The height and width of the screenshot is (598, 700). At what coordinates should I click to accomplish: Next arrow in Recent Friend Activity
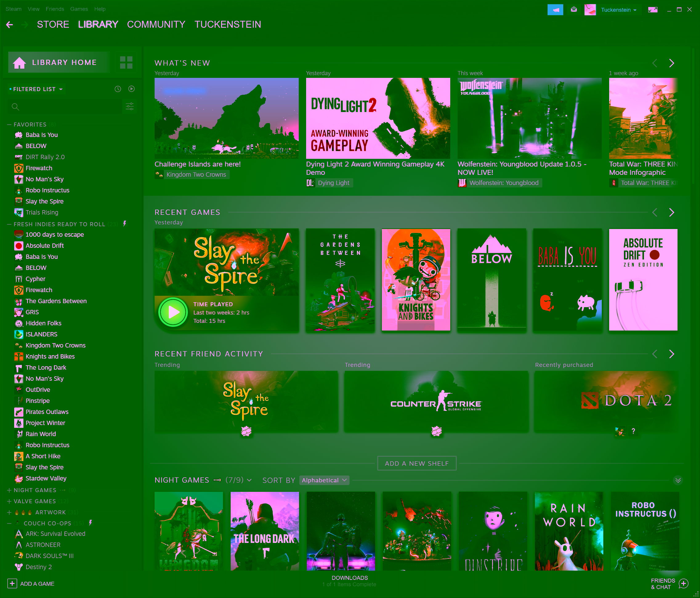click(672, 354)
